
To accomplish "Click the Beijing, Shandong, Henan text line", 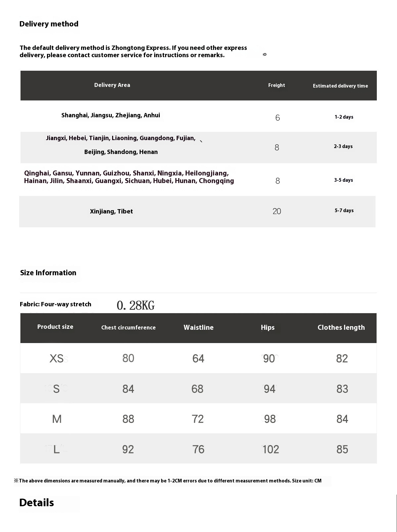I will point(121,152).
